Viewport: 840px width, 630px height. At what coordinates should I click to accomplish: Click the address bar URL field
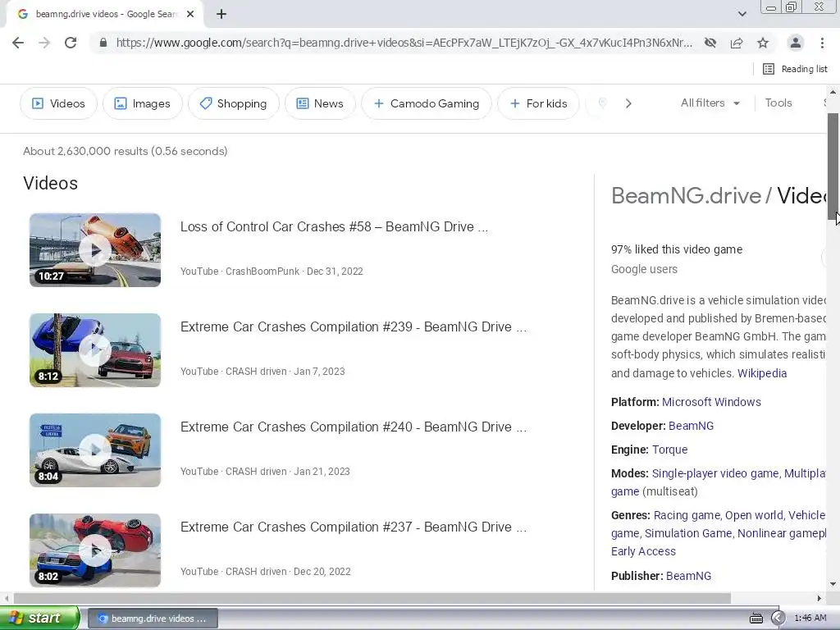[x=404, y=43]
